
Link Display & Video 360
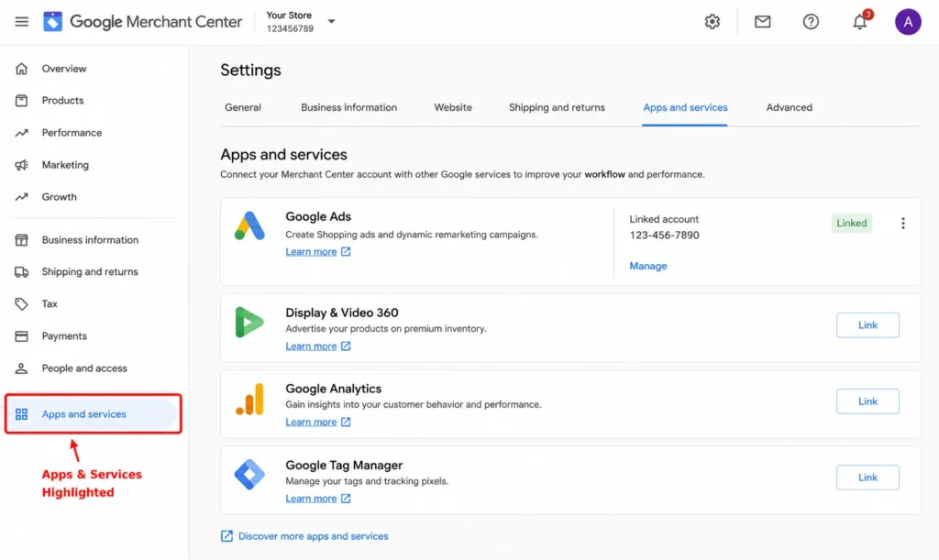click(867, 325)
